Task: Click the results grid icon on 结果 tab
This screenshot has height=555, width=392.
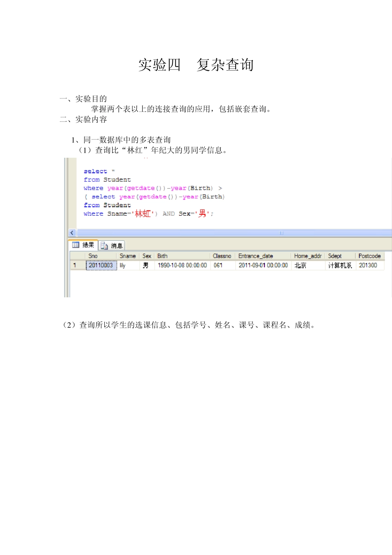Action: coord(76,245)
